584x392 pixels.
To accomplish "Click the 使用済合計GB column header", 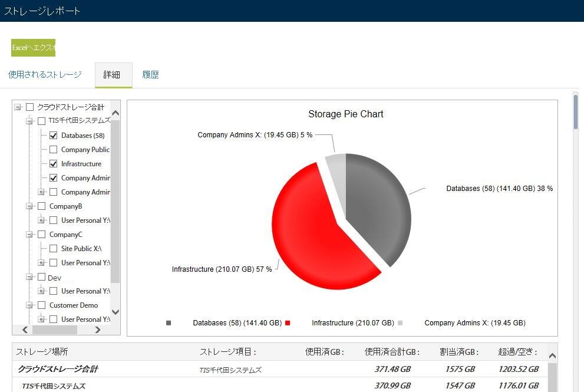I will click(x=392, y=352).
